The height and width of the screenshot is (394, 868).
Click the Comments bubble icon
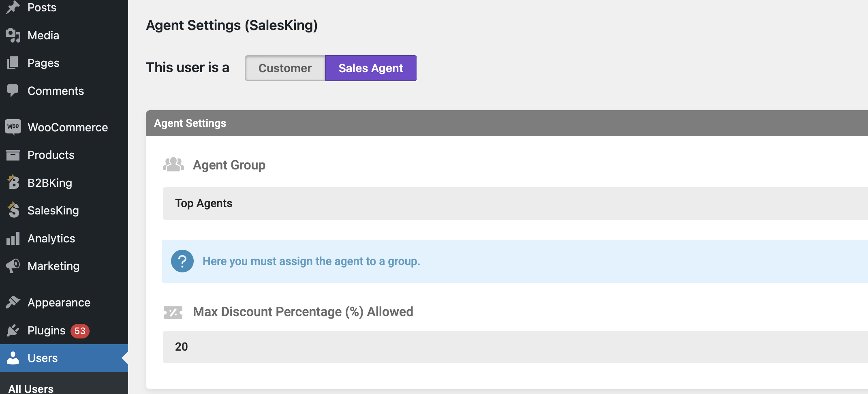pos(13,91)
